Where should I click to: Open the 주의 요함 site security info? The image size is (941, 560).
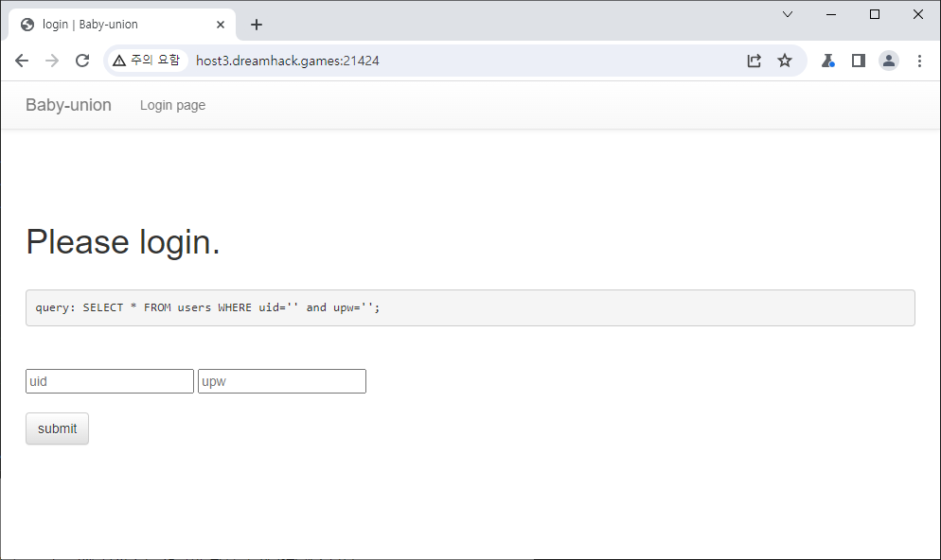[146, 61]
